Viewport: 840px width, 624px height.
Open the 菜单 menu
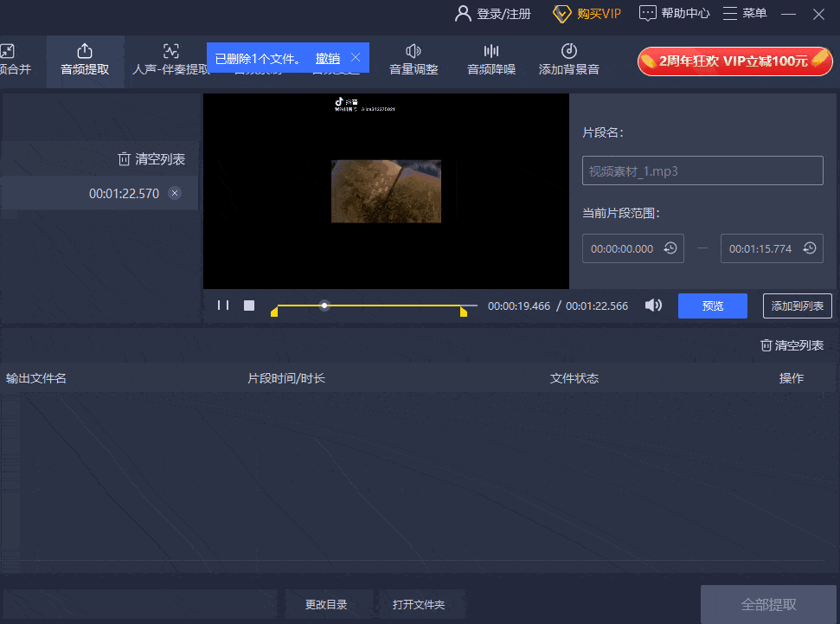[x=744, y=13]
